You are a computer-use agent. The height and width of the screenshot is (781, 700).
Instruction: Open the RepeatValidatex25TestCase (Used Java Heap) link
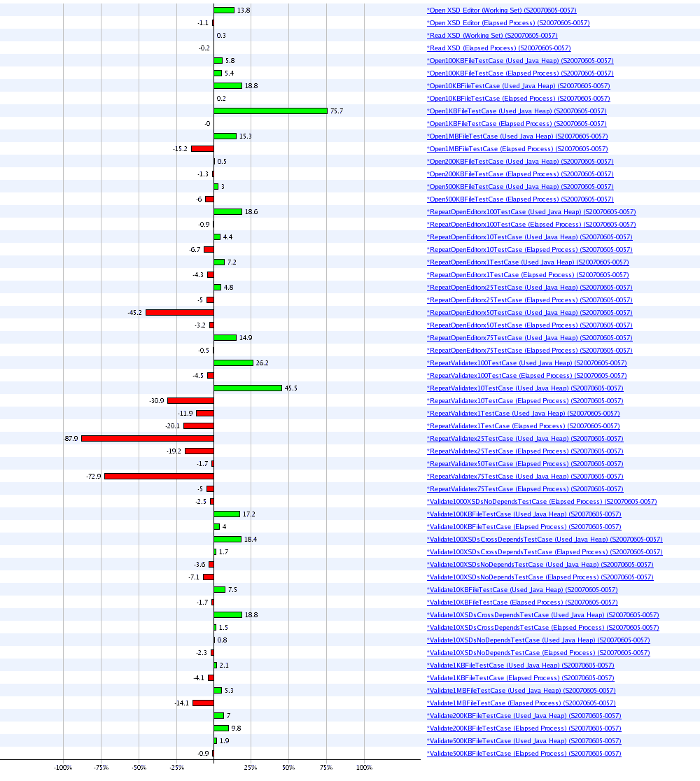(524, 439)
